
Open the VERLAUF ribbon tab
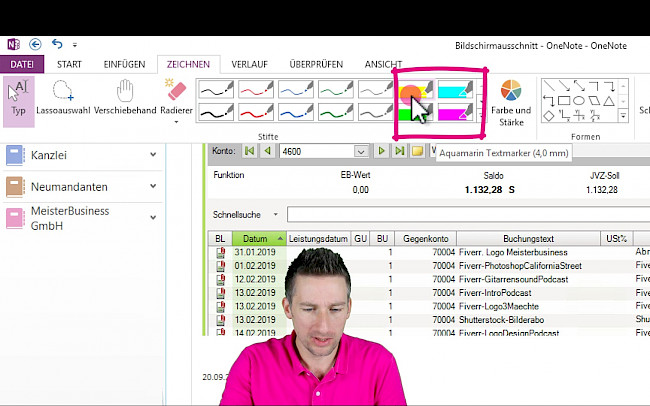coord(250,64)
